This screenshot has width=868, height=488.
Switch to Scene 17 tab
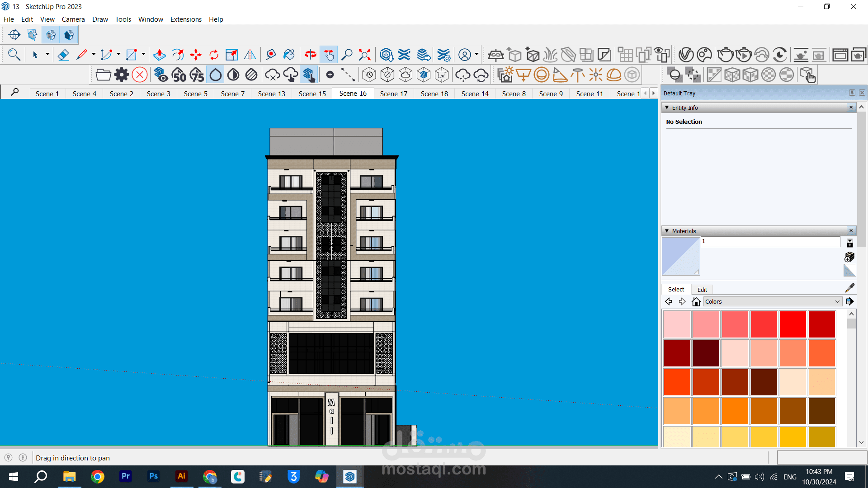(393, 94)
